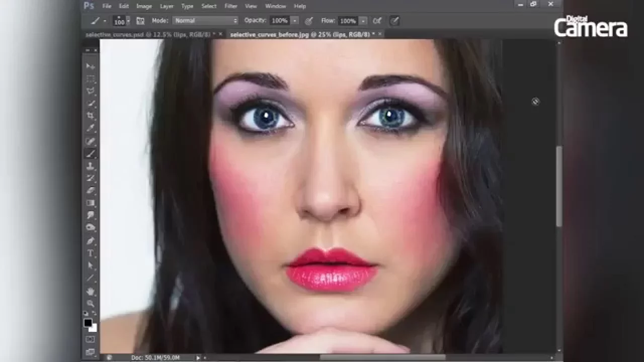Click the white background color swatch

pos(94,328)
